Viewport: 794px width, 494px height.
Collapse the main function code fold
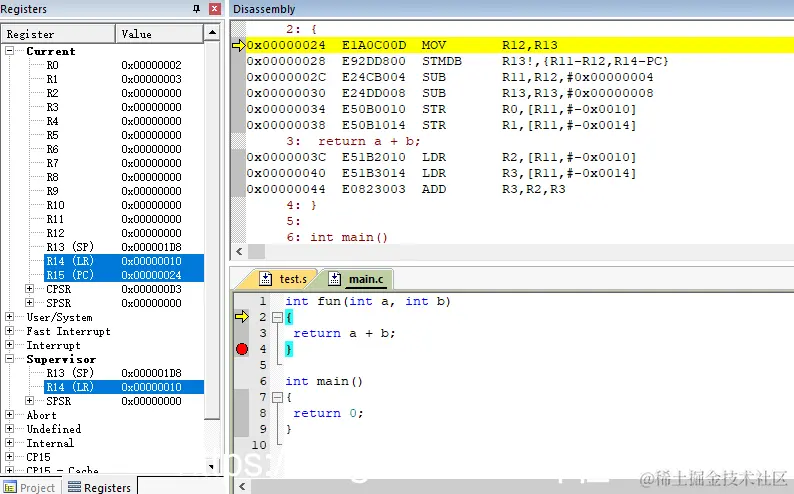pos(277,397)
